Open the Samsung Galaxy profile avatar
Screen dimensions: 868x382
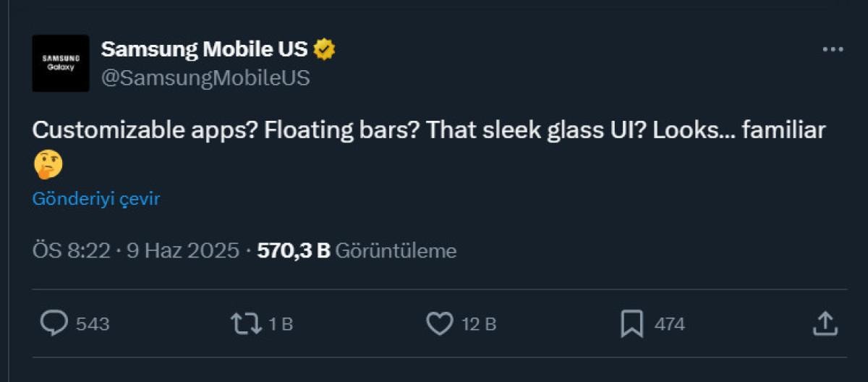click(61, 63)
